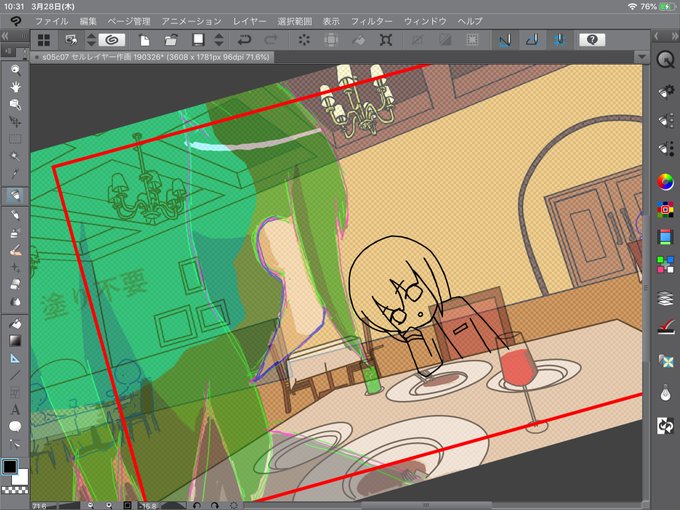This screenshot has height=510, width=680.
Task: Toggle Snap to Special Ruler
Action: click(x=532, y=40)
